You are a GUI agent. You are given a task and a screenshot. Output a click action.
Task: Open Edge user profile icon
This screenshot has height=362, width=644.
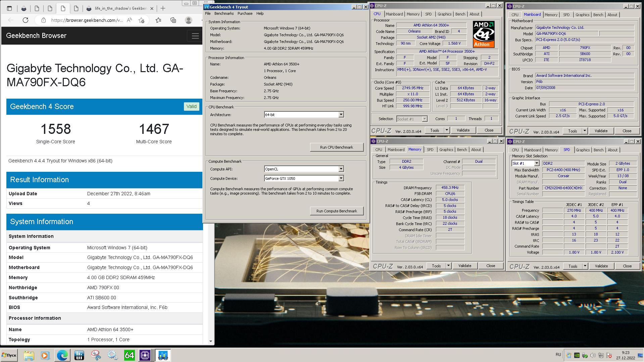point(189,20)
